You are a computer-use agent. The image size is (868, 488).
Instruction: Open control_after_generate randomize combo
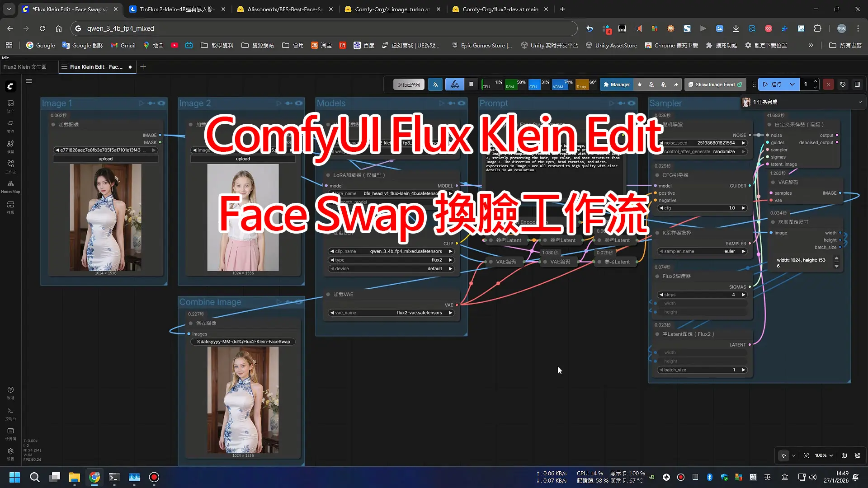click(702, 151)
